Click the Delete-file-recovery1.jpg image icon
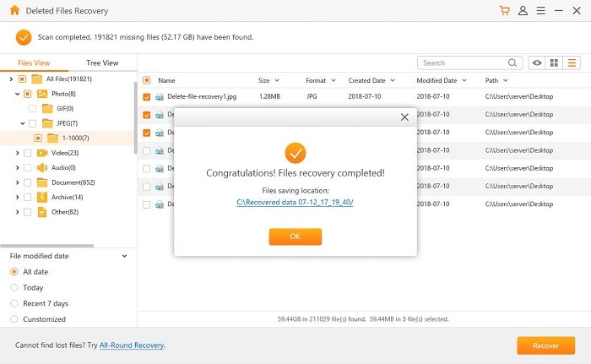This screenshot has width=591, height=364. coord(160,97)
